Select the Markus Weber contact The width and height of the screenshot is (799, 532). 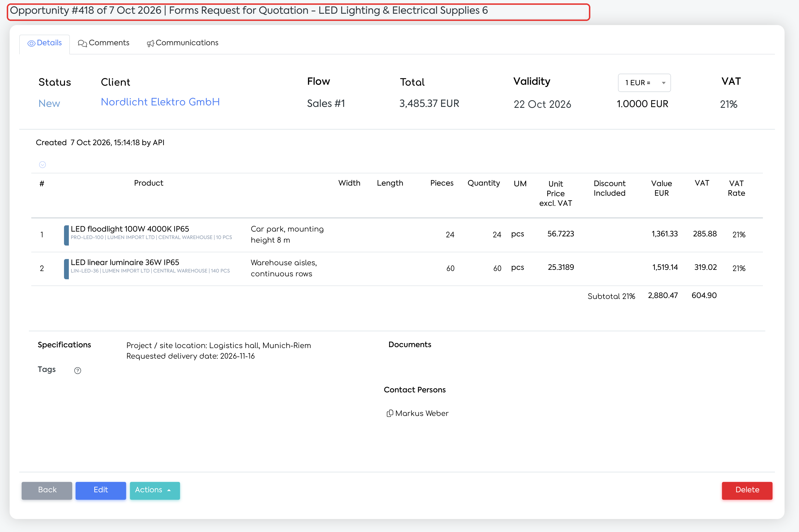422,413
